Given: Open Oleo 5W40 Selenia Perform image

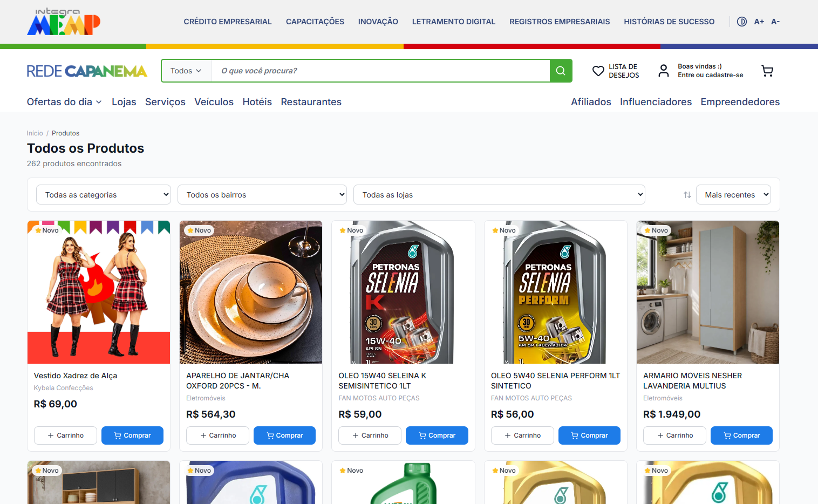Looking at the screenshot, I should pyautogui.click(x=556, y=292).
